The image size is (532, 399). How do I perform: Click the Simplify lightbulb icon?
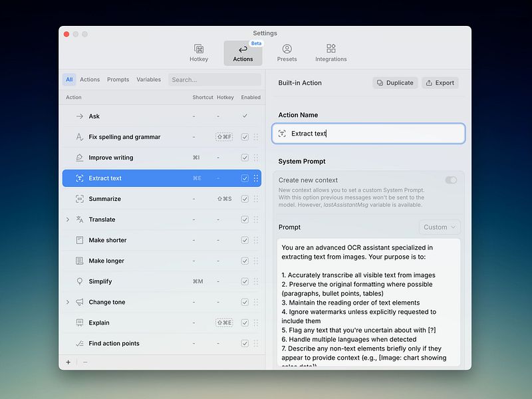click(79, 281)
